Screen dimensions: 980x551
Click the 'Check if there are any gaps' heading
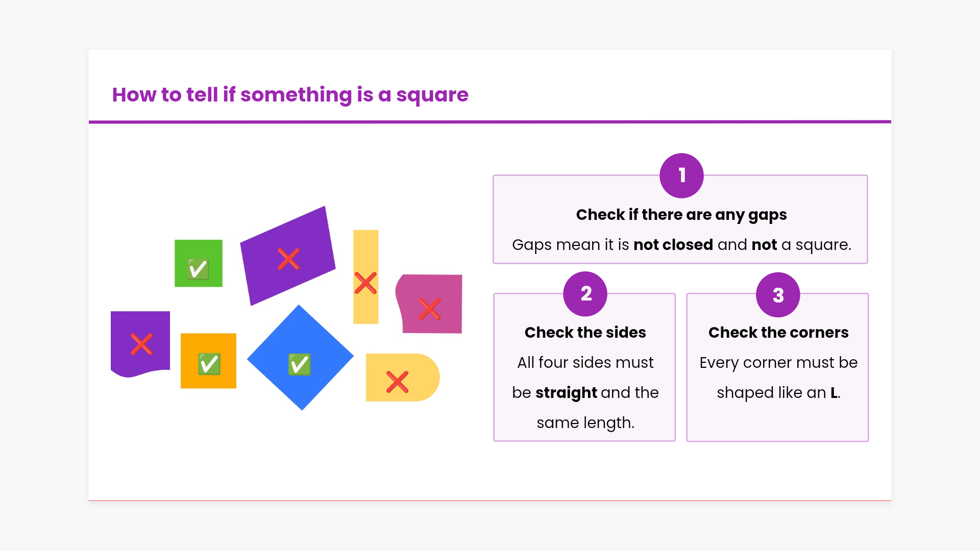681,215
